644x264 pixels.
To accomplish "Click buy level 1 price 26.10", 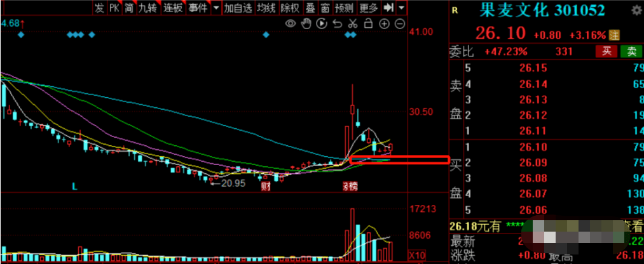I will tap(533, 147).
